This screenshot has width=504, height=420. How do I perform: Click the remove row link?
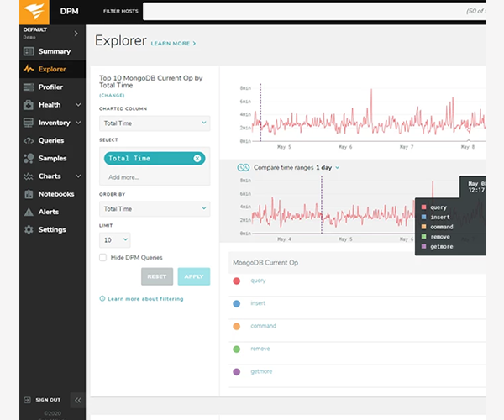pyautogui.click(x=260, y=349)
